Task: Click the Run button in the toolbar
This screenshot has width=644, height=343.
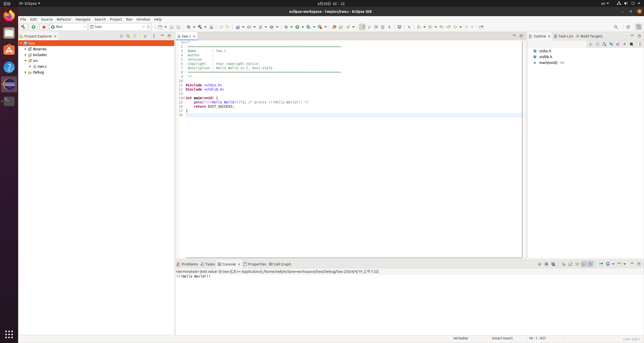Action: [x=297, y=27]
